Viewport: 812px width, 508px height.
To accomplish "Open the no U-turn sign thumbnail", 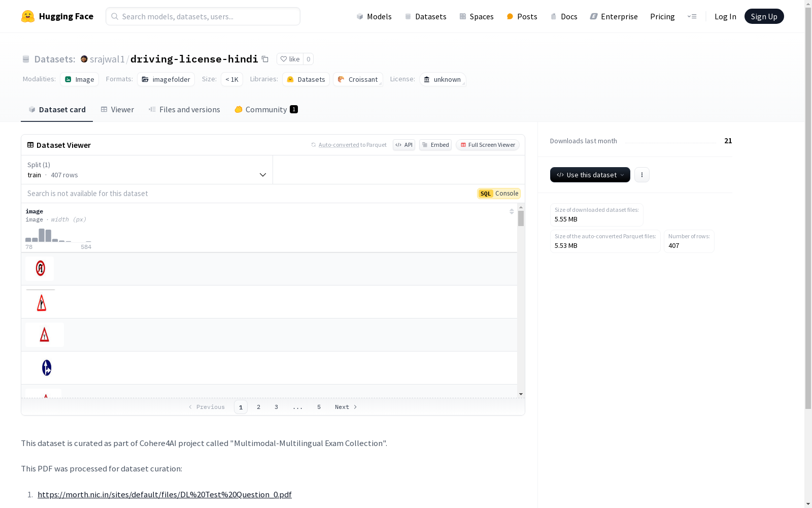I will [x=40, y=269].
